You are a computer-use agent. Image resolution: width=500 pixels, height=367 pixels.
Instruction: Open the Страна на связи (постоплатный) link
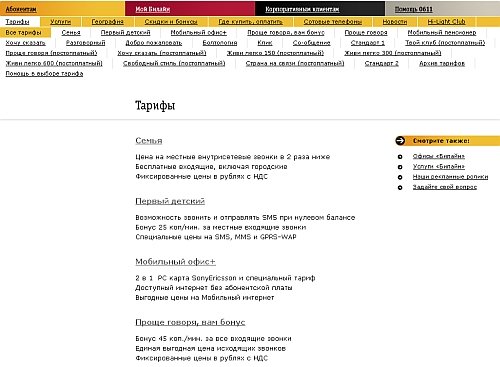295,63
